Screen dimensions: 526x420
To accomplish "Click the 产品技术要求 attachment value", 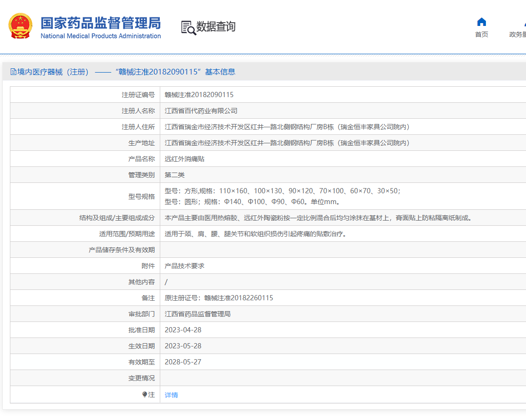I will [184, 266].
